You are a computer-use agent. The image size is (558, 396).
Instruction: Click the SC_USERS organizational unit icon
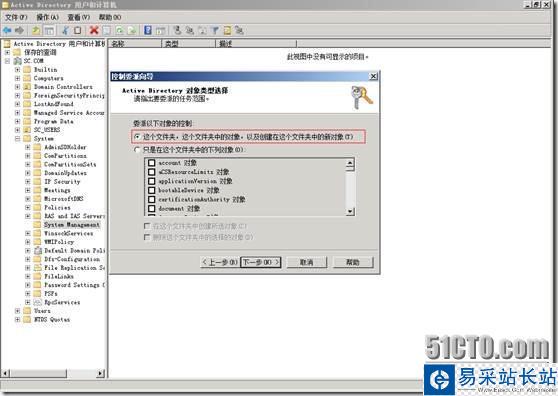point(27,130)
